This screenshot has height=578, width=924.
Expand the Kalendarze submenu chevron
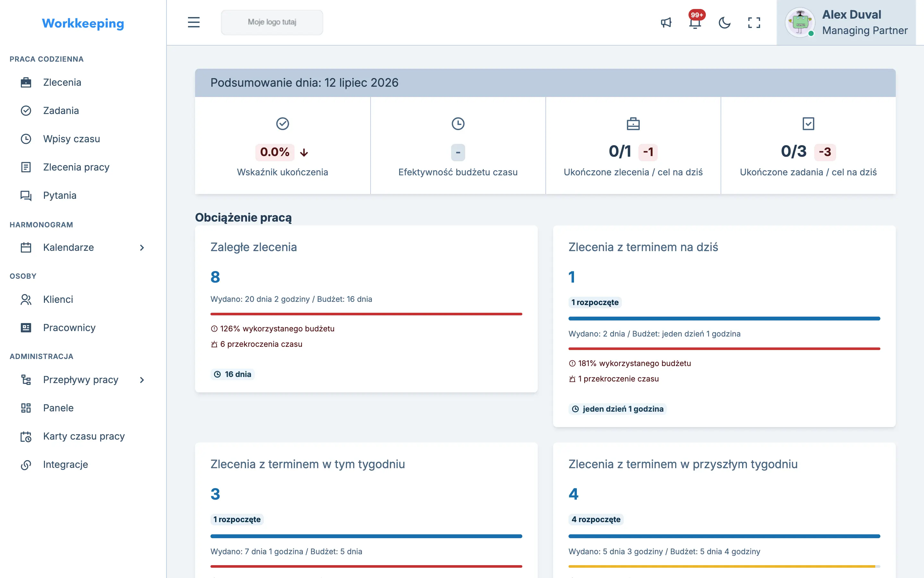tap(142, 247)
